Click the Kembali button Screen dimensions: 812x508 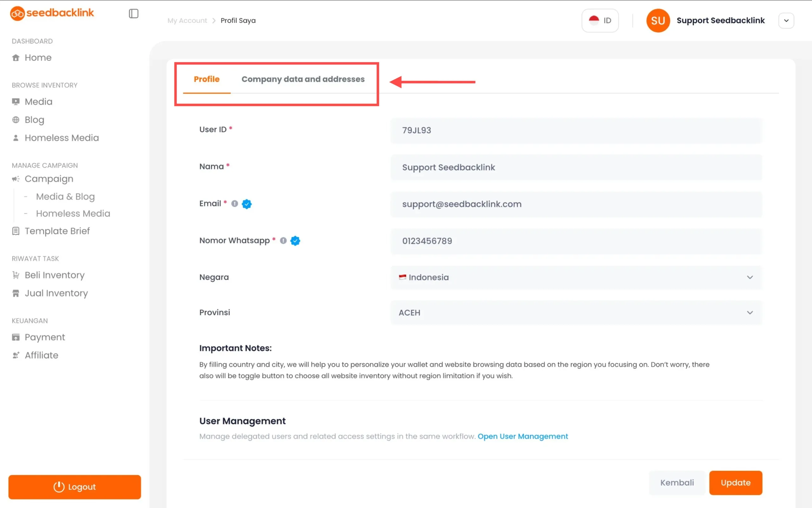pyautogui.click(x=677, y=483)
